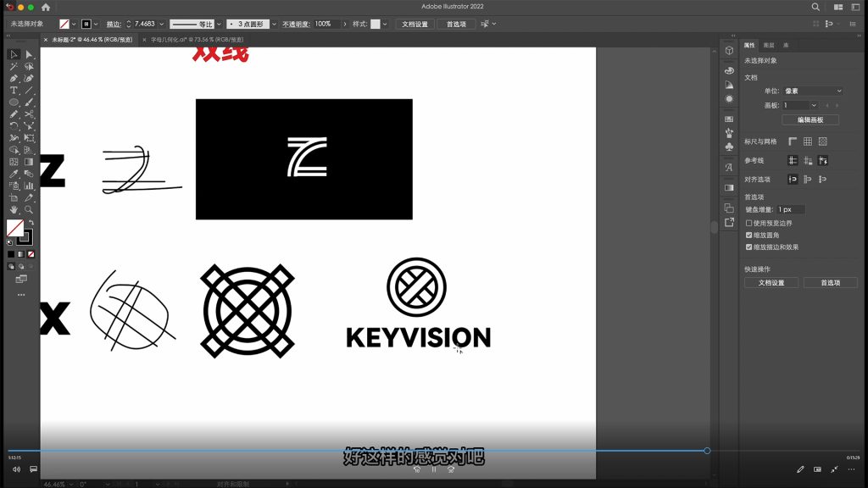Open the 单位 units dropdown showing 像素
The image size is (868, 488).
click(x=813, y=91)
